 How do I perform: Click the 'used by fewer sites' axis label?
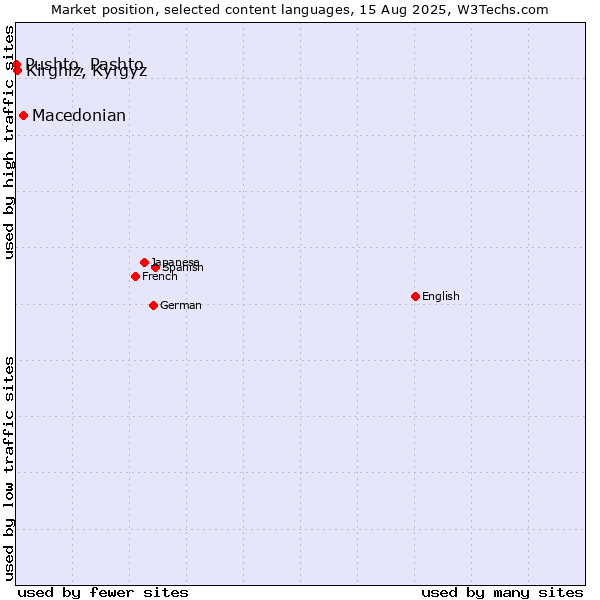pyautogui.click(x=103, y=593)
